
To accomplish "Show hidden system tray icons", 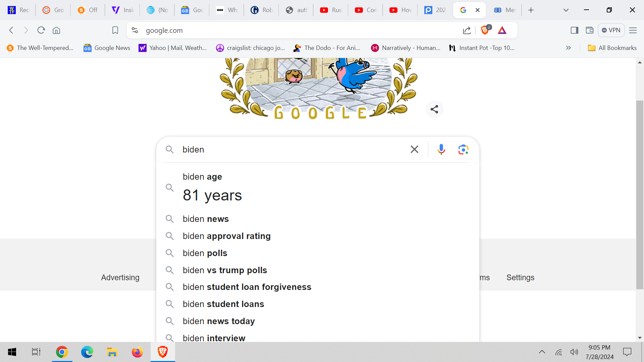I will click(x=542, y=352).
